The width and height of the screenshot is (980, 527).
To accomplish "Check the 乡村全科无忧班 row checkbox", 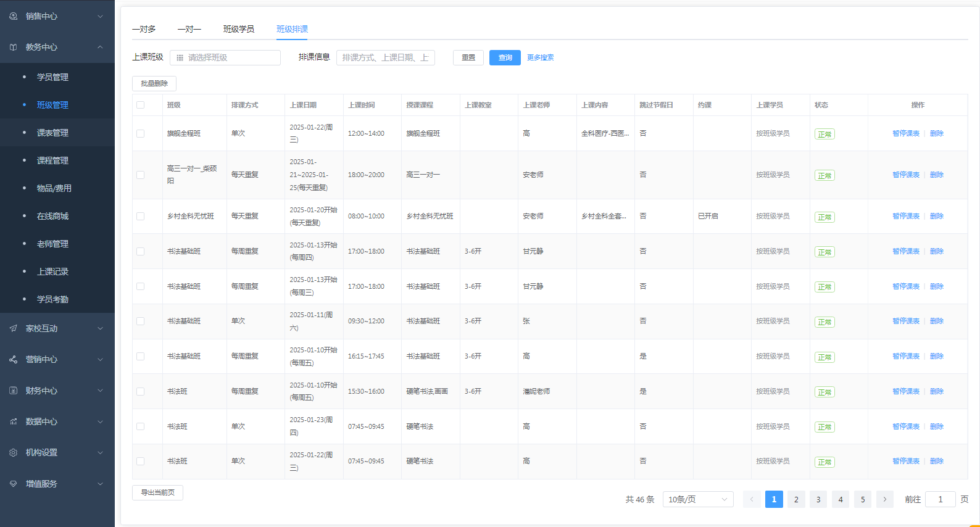I will 141,216.
